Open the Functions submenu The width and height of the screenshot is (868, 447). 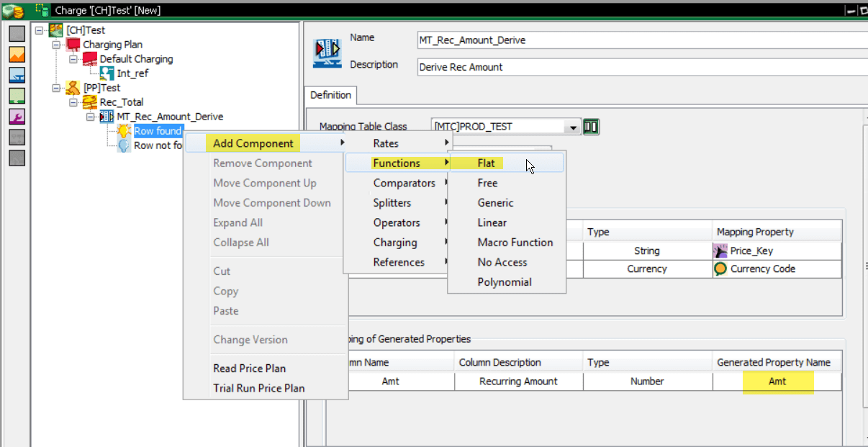pos(398,163)
